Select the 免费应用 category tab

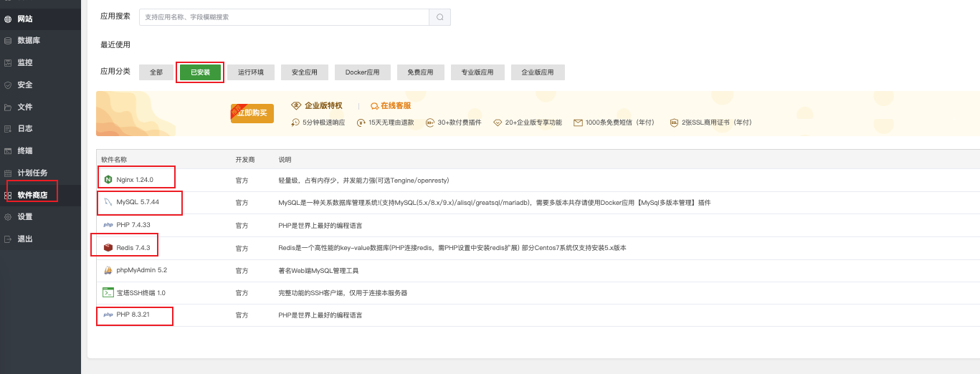point(421,72)
